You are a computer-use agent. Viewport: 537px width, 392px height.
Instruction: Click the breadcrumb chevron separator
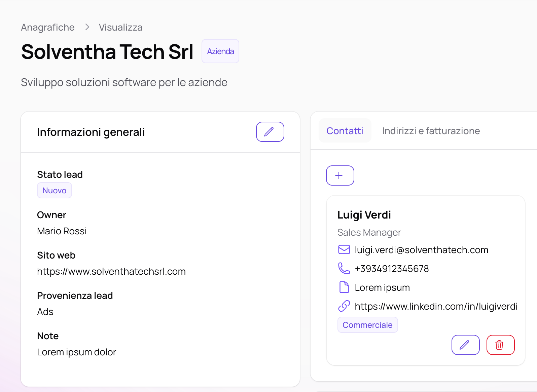pyautogui.click(x=87, y=27)
